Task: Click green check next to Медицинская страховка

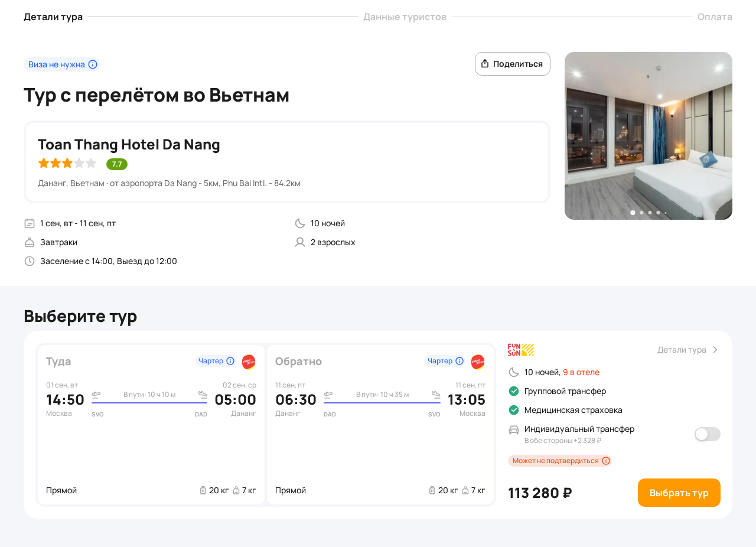Action: tap(514, 410)
